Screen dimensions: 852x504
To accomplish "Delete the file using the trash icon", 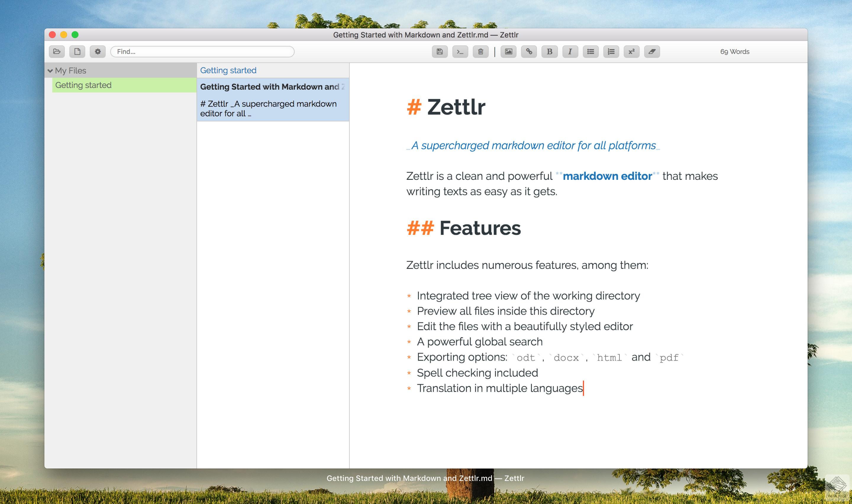I will coord(480,52).
